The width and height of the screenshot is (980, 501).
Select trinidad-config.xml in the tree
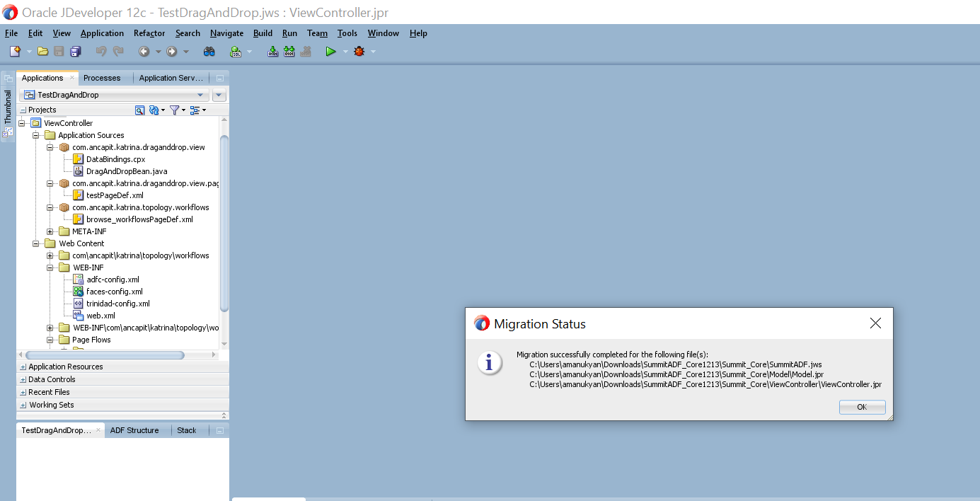coord(117,304)
